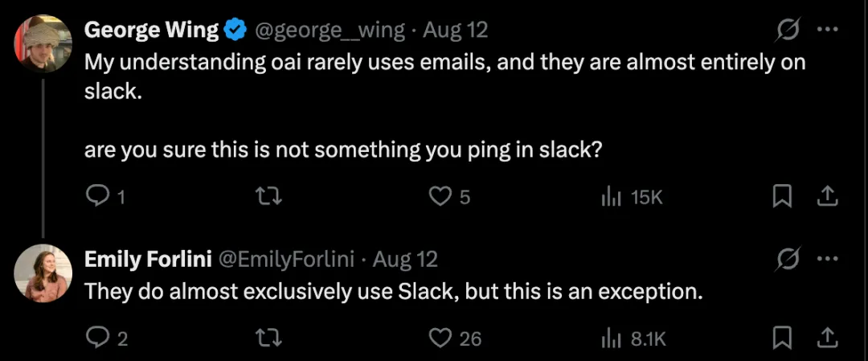Retweet George Wing's post
The image size is (868, 361).
pyautogui.click(x=272, y=196)
